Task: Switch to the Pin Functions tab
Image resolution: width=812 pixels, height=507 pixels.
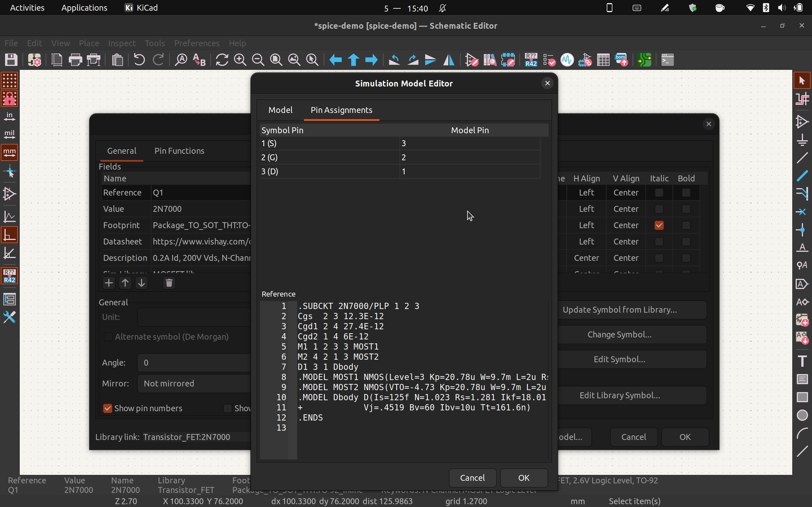Action: (179, 151)
